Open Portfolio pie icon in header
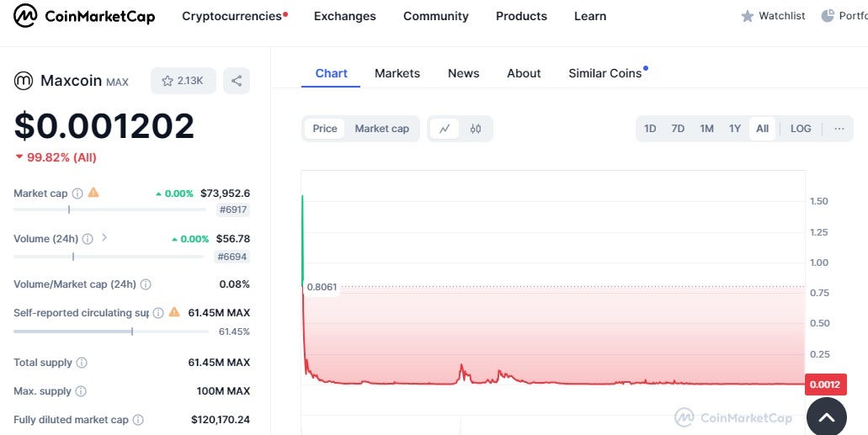Viewport: 868px width, 435px height. (x=828, y=16)
